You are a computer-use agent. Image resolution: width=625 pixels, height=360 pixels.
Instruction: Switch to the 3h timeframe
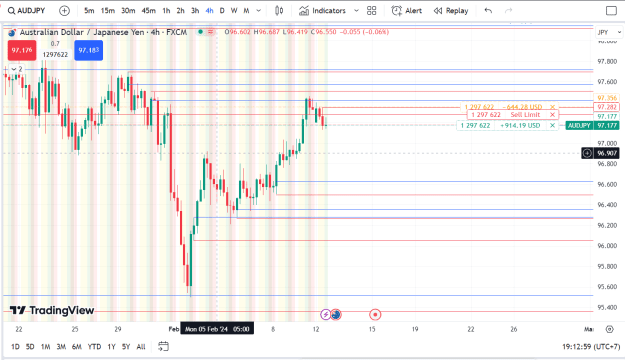tap(195, 11)
